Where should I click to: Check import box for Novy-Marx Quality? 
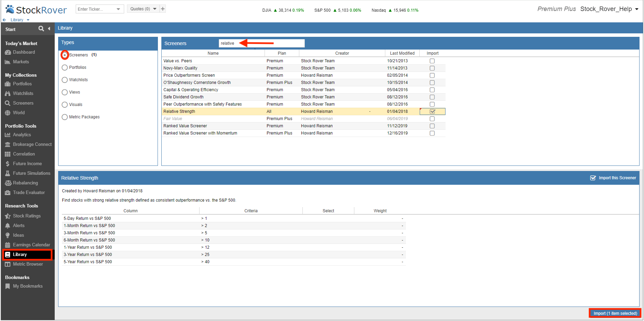432,68
